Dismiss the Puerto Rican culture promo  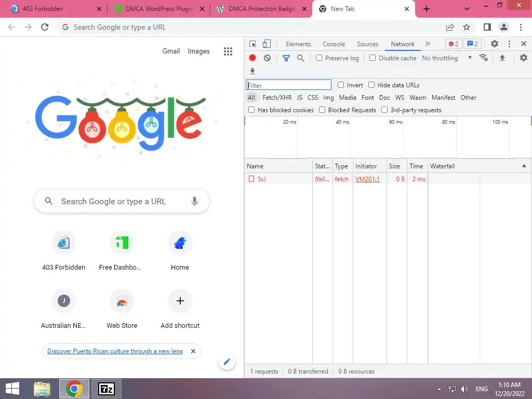(x=193, y=351)
